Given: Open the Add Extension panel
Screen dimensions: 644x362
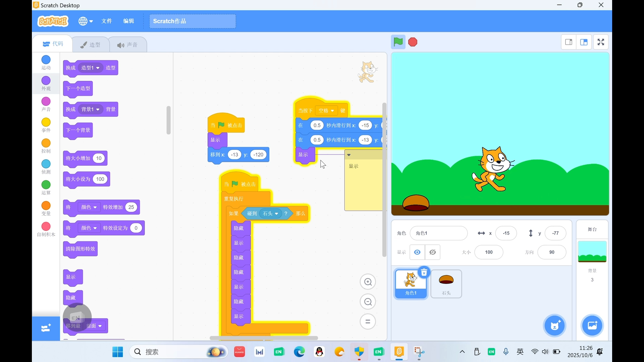Looking at the screenshot, I should pos(46,328).
